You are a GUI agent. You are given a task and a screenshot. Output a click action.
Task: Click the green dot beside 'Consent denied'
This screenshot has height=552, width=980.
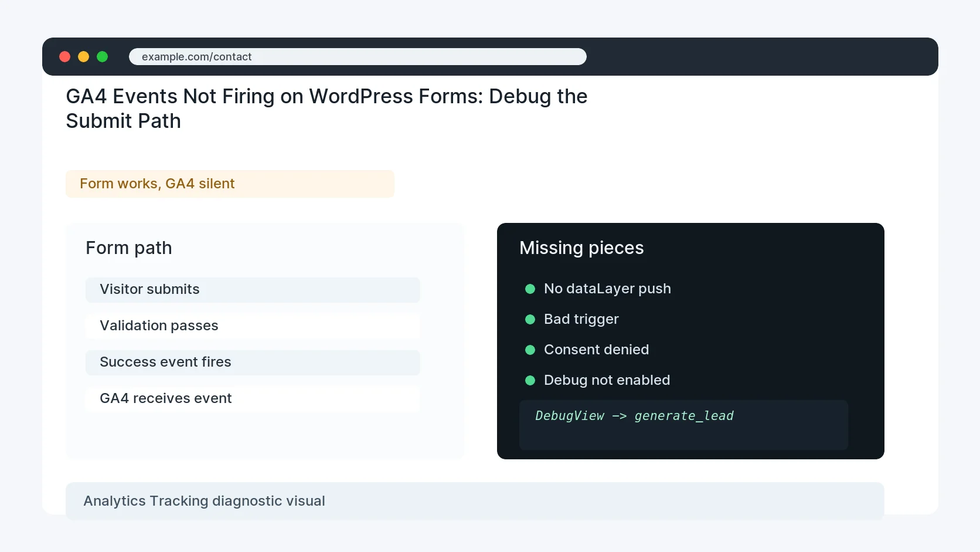(x=530, y=350)
